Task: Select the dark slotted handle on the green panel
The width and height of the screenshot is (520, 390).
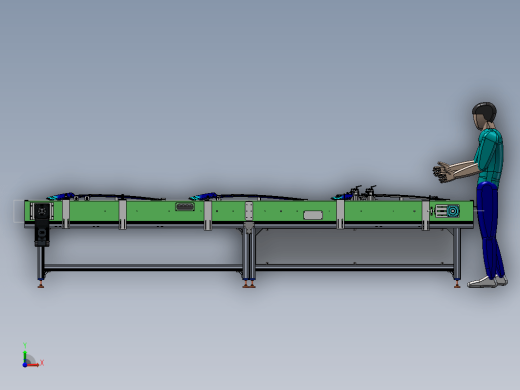Action: 185,207
